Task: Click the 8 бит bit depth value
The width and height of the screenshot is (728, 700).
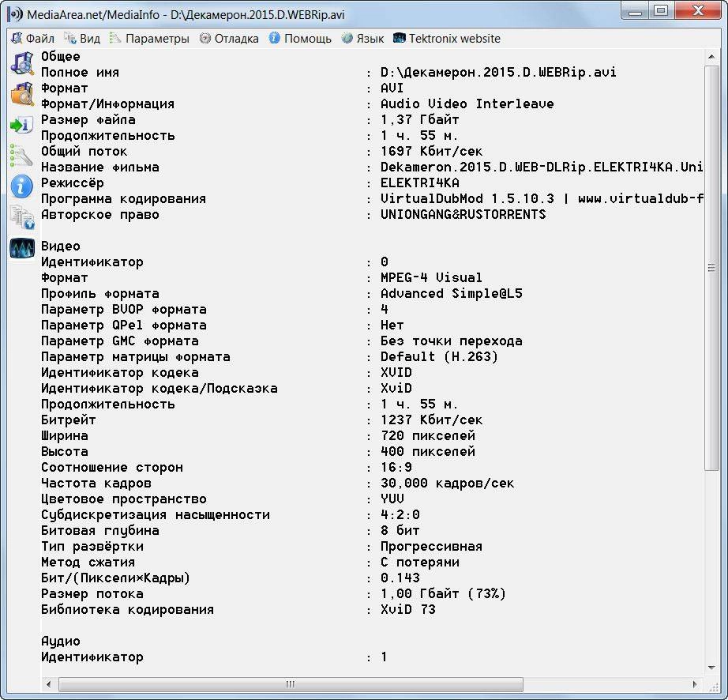Action: pos(400,530)
